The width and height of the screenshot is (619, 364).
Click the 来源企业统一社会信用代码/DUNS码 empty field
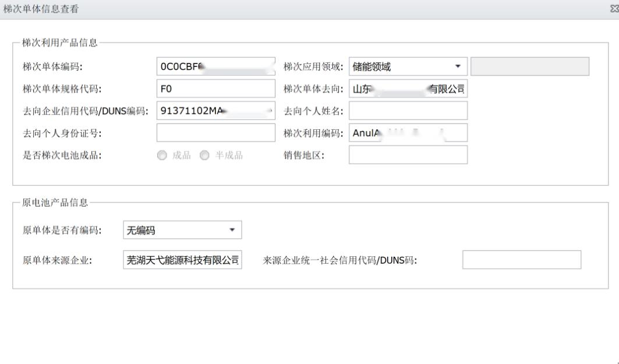522,260
